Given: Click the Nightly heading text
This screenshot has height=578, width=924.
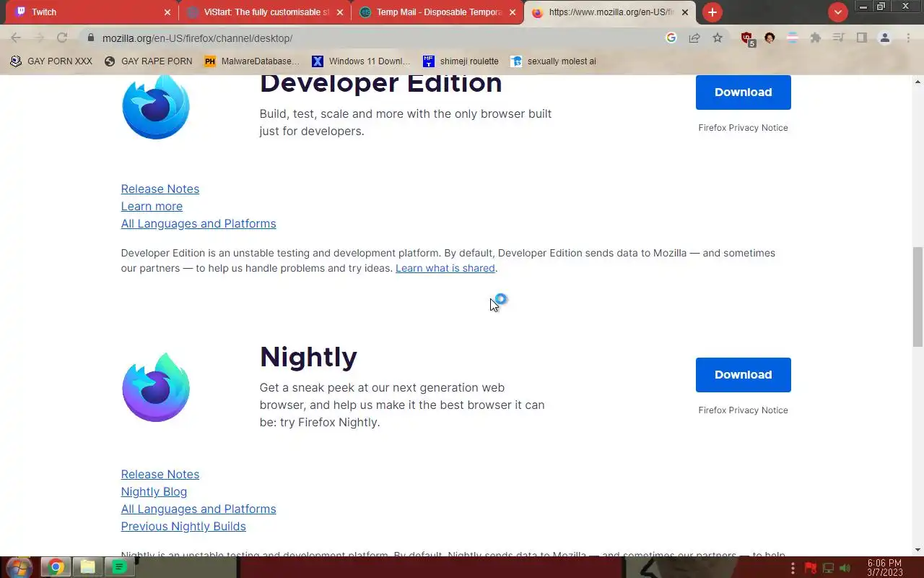Looking at the screenshot, I should point(308,357).
